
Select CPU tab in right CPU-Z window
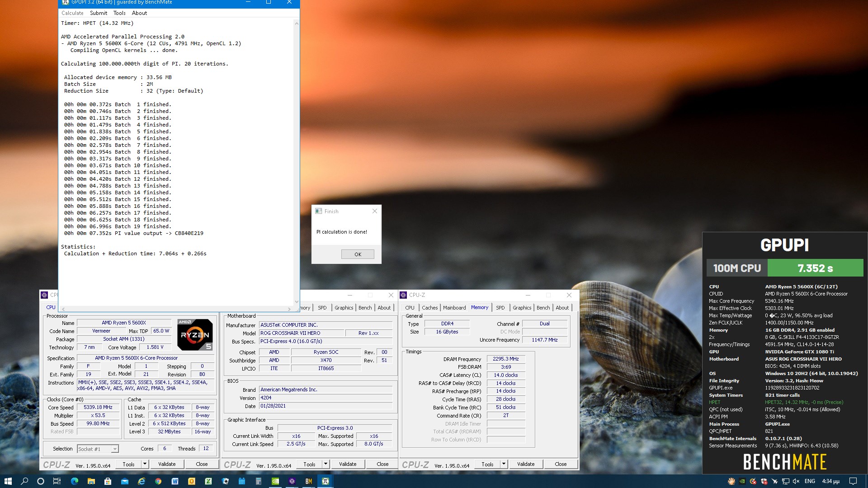[x=410, y=308]
